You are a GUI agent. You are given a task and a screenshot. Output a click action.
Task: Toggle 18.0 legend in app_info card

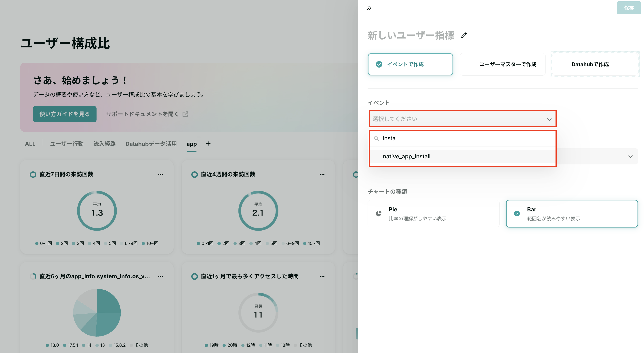pyautogui.click(x=52, y=345)
